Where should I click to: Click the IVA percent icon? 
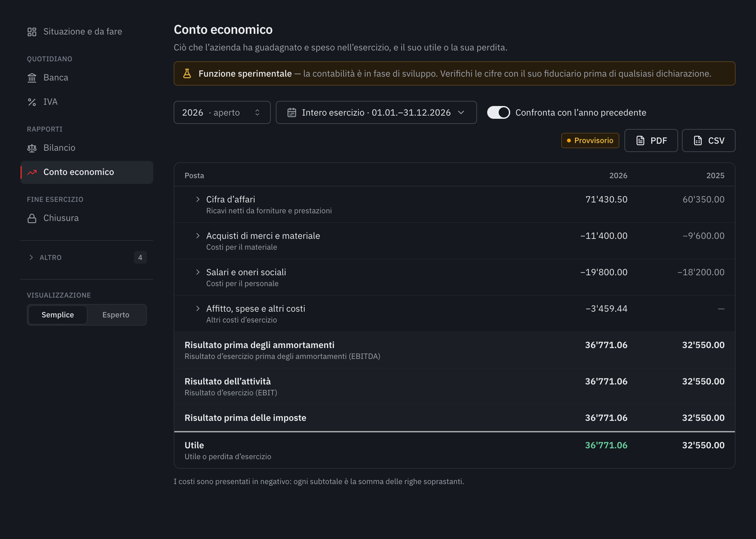32,102
